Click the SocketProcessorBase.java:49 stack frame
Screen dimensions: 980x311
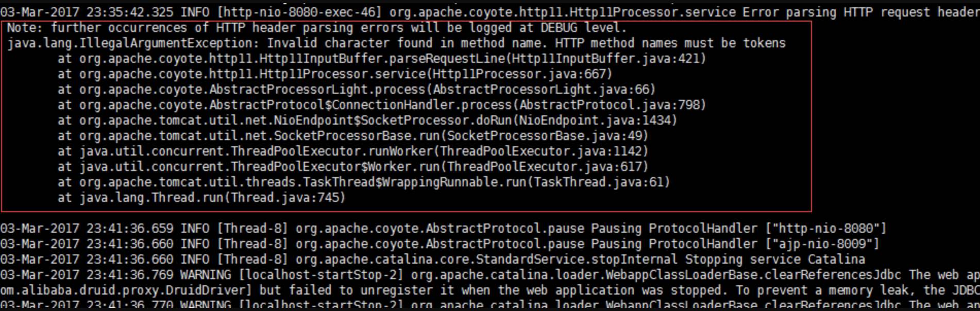352,136
